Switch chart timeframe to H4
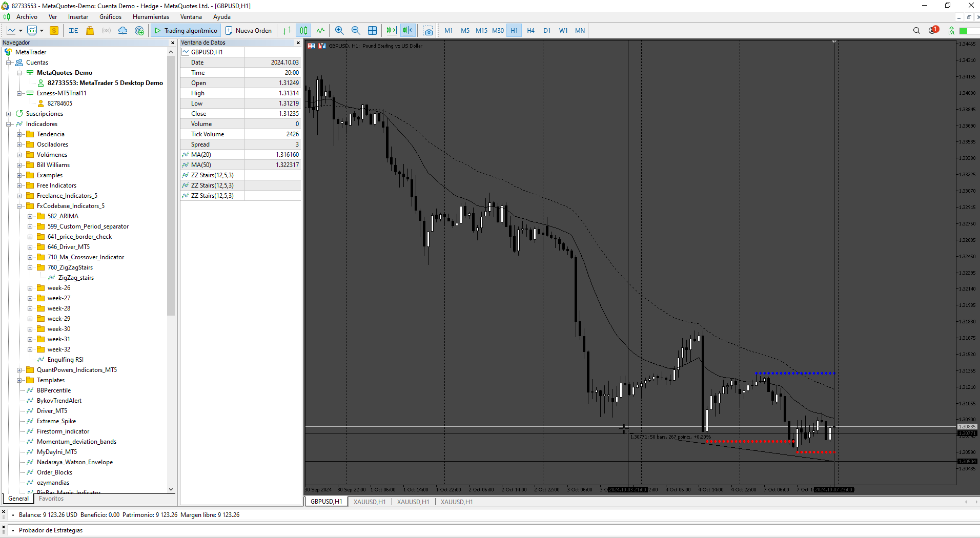 [530, 31]
